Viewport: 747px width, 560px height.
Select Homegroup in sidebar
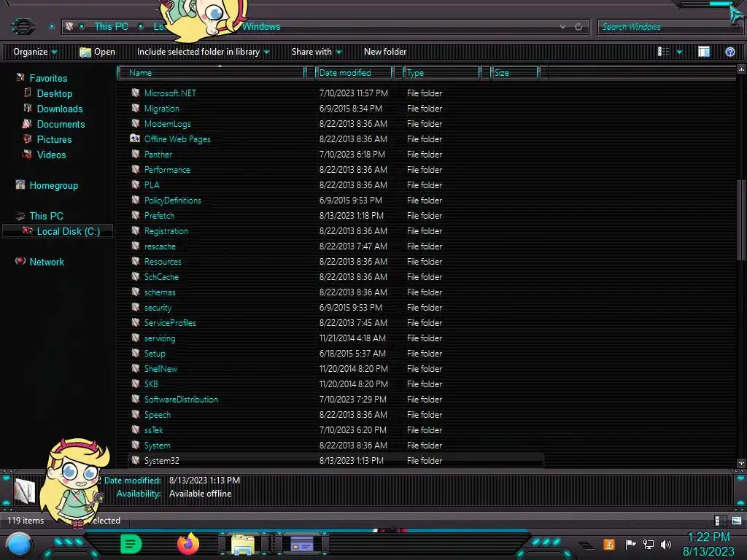pyautogui.click(x=53, y=185)
